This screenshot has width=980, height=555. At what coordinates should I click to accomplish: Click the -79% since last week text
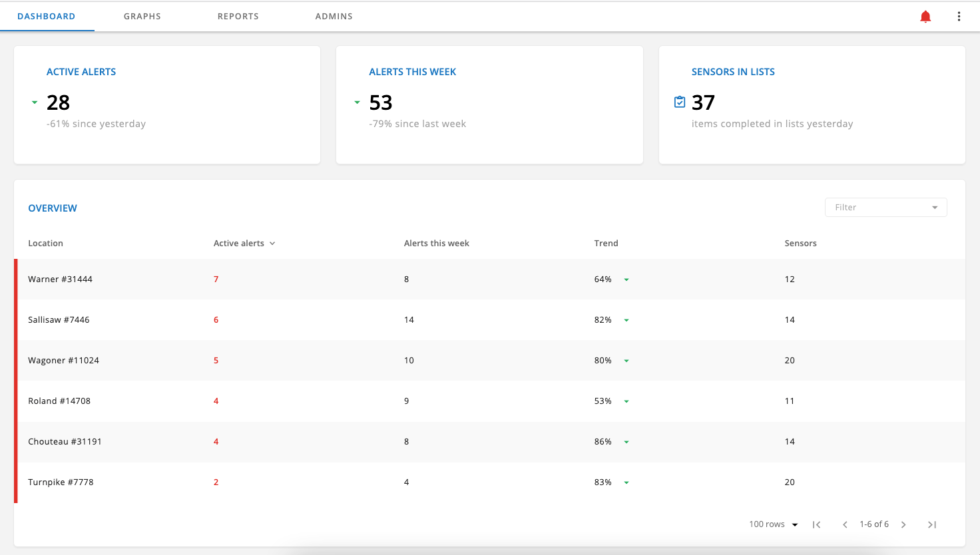[x=417, y=124]
